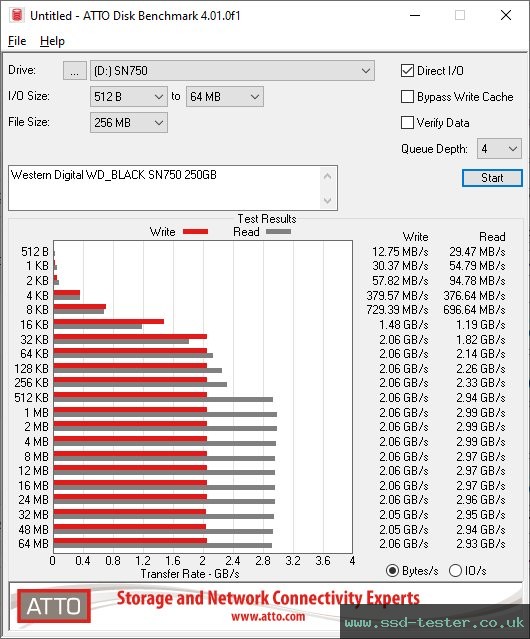
Task: Click the 1.19 GB/s read value
Action: [x=481, y=325]
